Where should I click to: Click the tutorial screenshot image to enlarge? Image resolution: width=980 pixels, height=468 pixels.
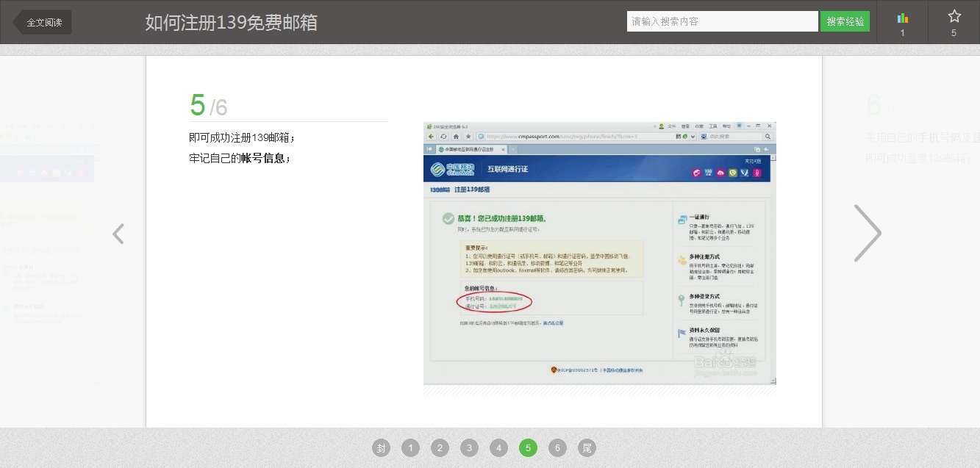[x=599, y=253]
